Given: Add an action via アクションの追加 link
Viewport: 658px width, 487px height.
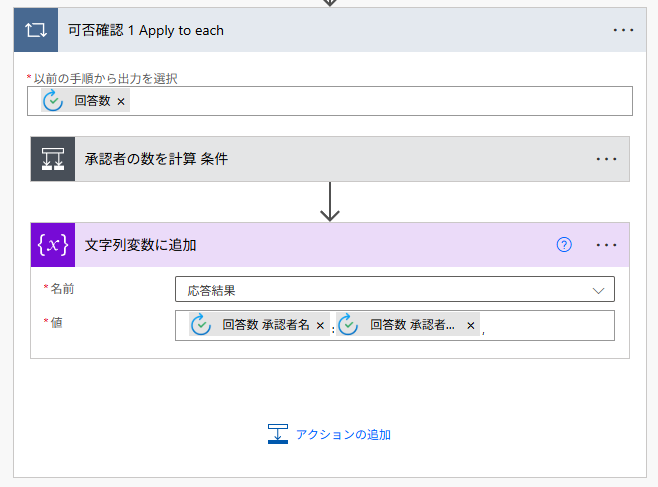Looking at the screenshot, I should coord(343,434).
